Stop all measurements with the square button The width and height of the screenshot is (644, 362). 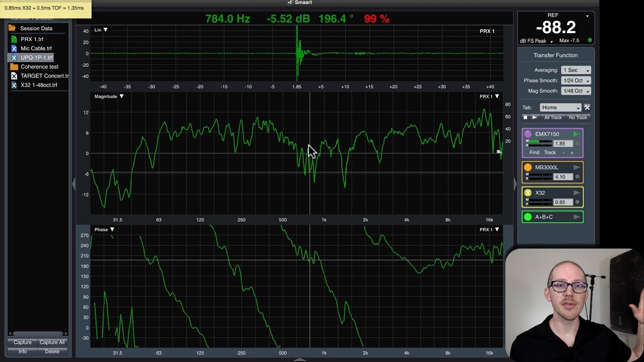click(525, 117)
